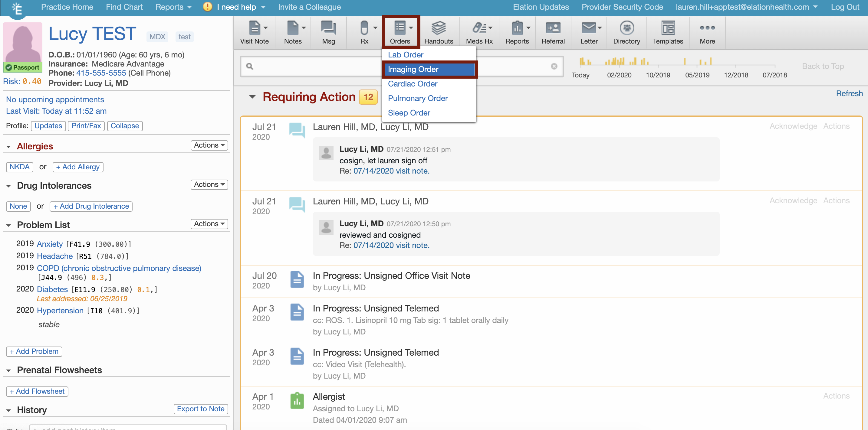Jump to 10/2019 on the timeline
Viewport: 868px width, 430px height.
pos(658,75)
